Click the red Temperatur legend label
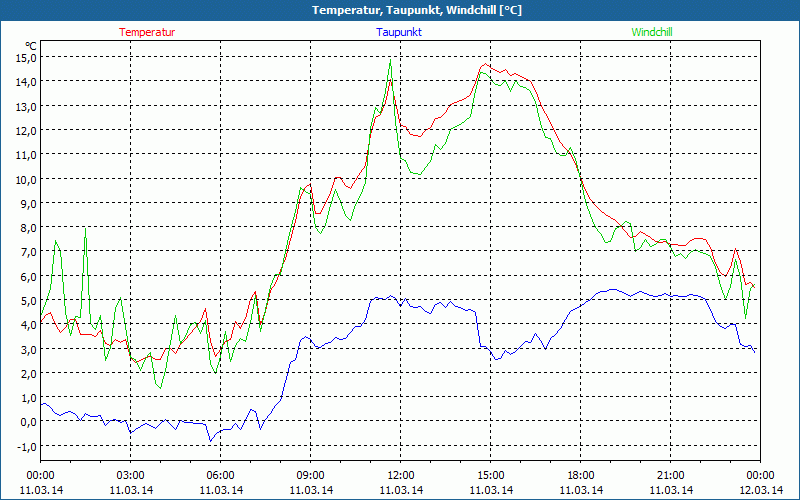Screen dimensions: 800x500 tap(147, 32)
